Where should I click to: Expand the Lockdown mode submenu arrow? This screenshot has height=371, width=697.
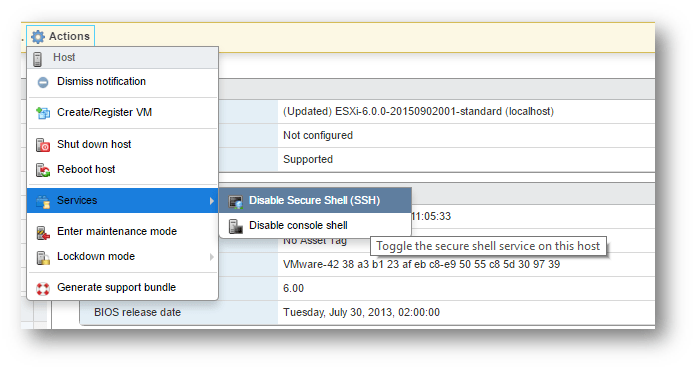pyautogui.click(x=212, y=257)
